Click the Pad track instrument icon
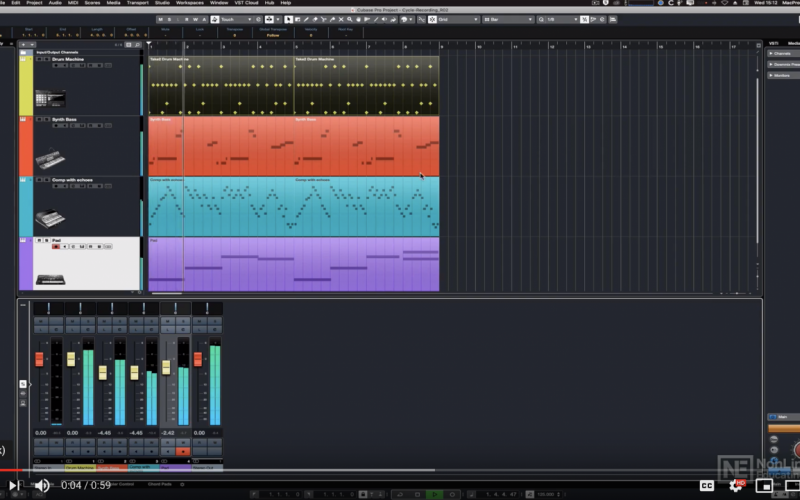800x500 pixels. 49,279
